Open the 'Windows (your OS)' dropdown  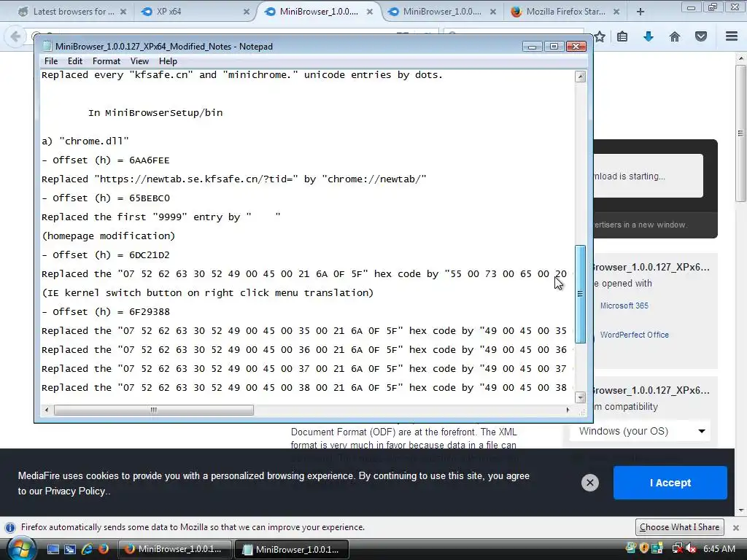point(640,432)
